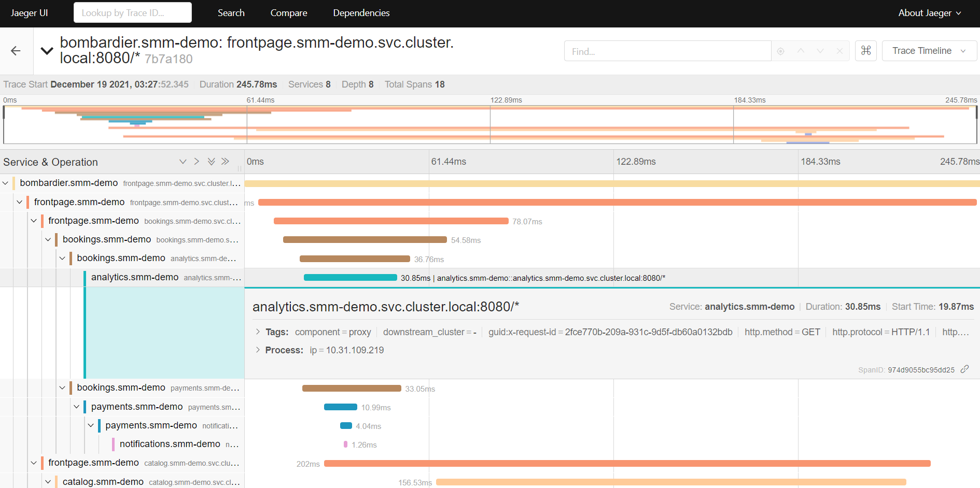The height and width of the screenshot is (488, 980).
Task: Collapse bookings.smm-demo bookings span row
Action: (x=48, y=239)
